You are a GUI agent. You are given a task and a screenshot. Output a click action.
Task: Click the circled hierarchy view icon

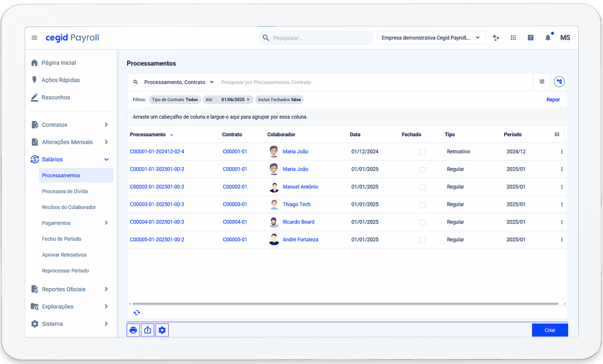(x=559, y=82)
